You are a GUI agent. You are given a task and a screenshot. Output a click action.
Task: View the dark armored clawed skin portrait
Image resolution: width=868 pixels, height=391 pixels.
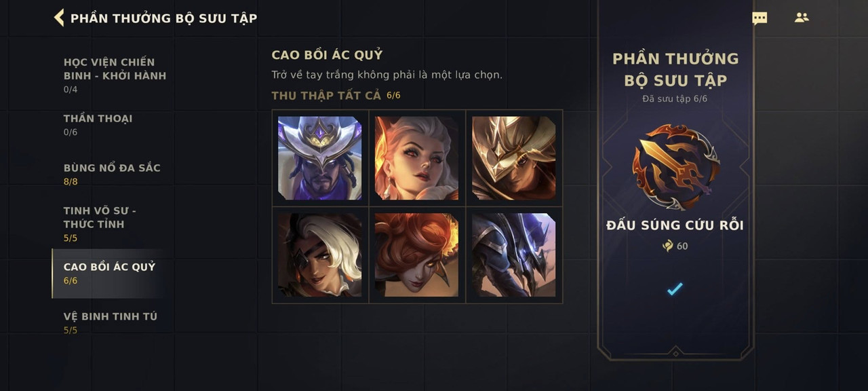(514, 255)
